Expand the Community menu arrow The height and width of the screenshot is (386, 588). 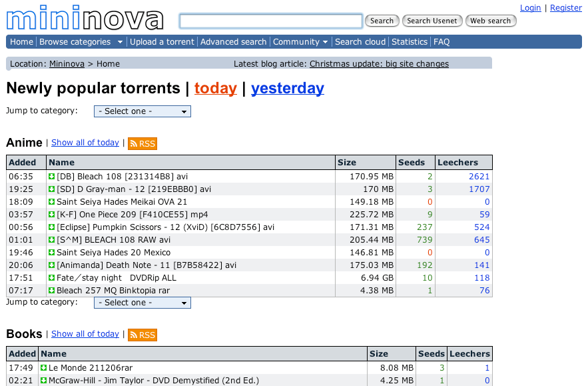click(x=325, y=42)
